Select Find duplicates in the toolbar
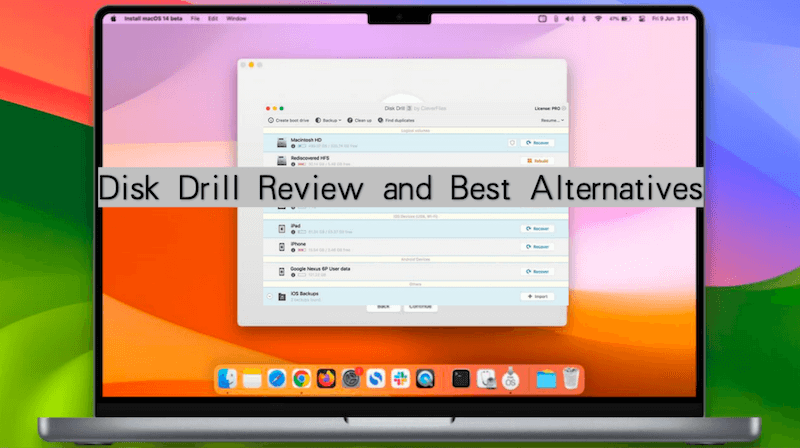Screen dimensions: 800x448 pos(396,120)
